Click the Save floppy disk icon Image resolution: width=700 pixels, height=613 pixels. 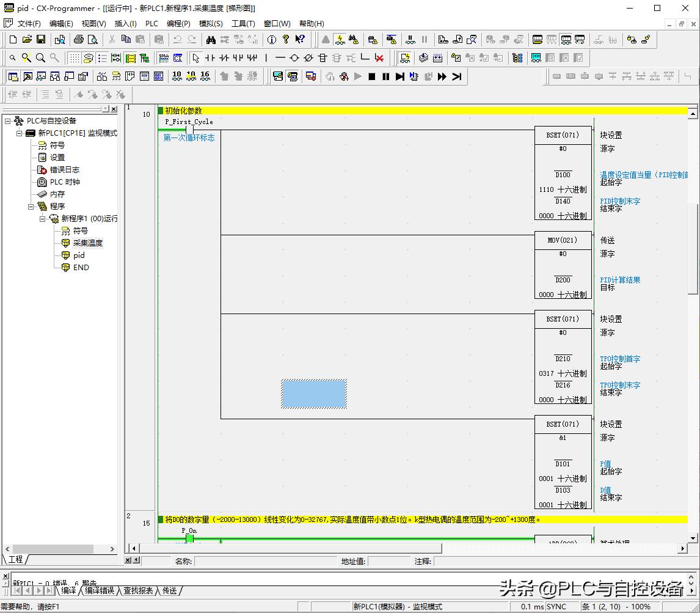tap(41, 40)
